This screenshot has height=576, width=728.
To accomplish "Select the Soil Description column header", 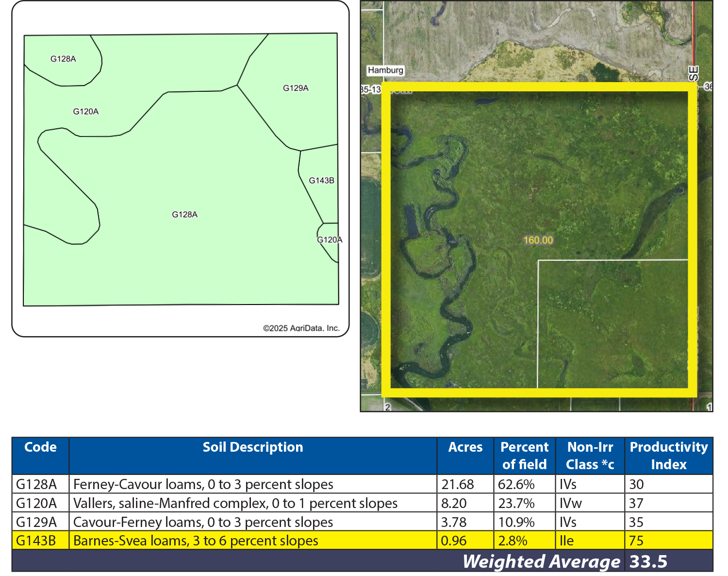I will click(x=252, y=447).
